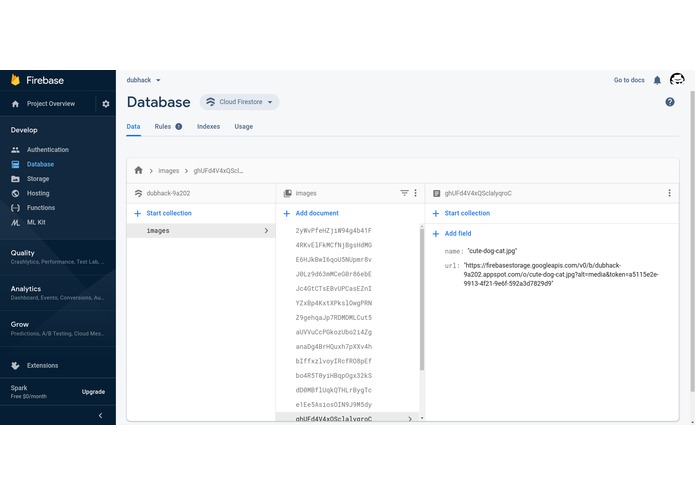The image size is (695, 494).
Task: Select document aUVVuCcPGkozUbo2i4Zg
Action: click(333, 332)
